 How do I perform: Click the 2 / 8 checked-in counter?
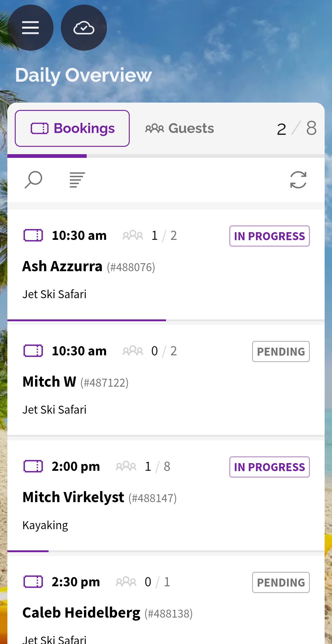[296, 128]
